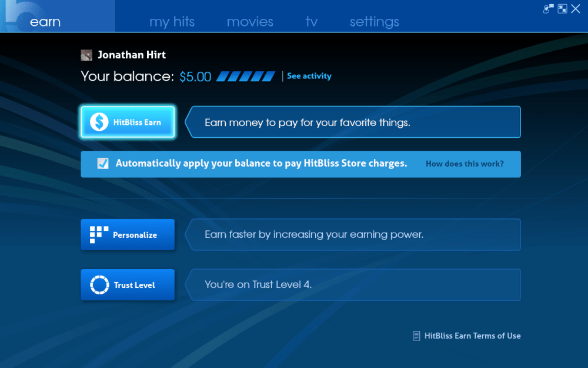Go to the tv tab
This screenshot has height=368, width=588.
(311, 22)
